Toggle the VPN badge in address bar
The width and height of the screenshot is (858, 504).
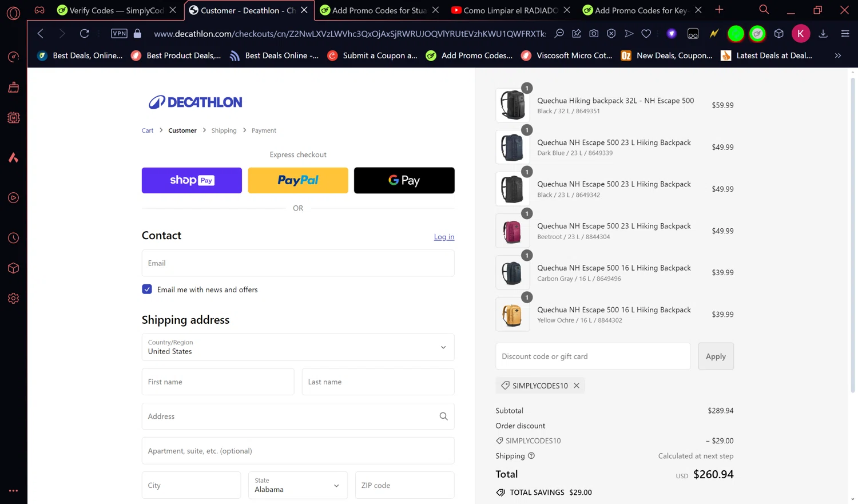[x=119, y=34]
